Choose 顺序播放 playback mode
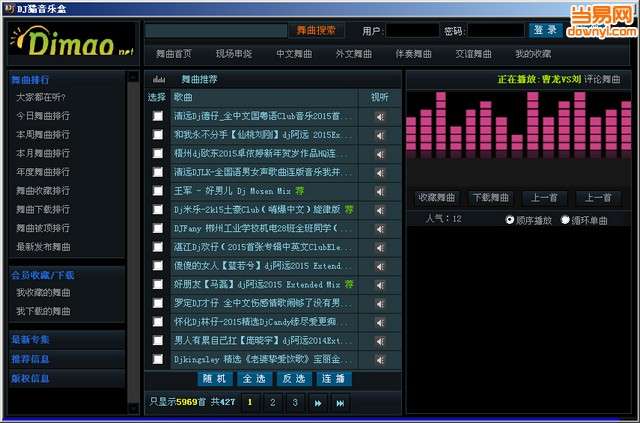 (509, 220)
